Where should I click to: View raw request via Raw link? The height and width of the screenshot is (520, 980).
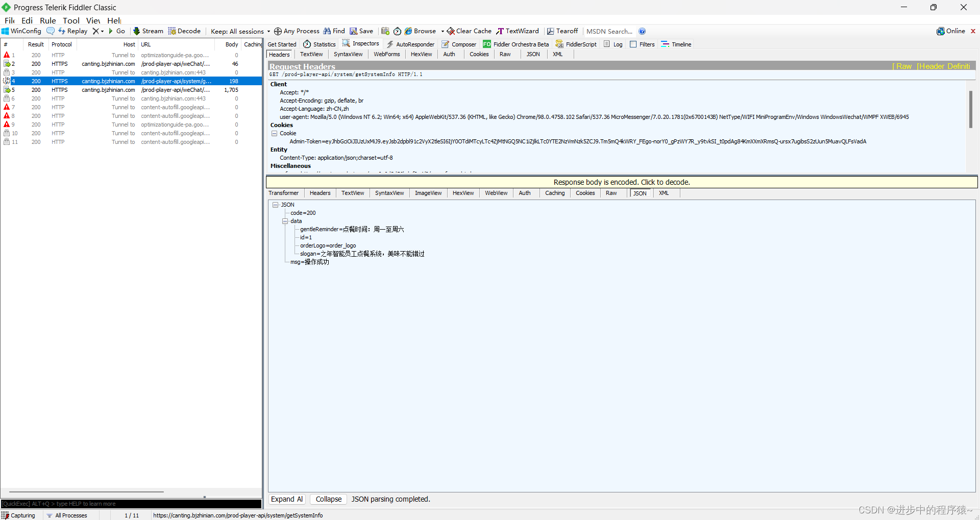(902, 66)
